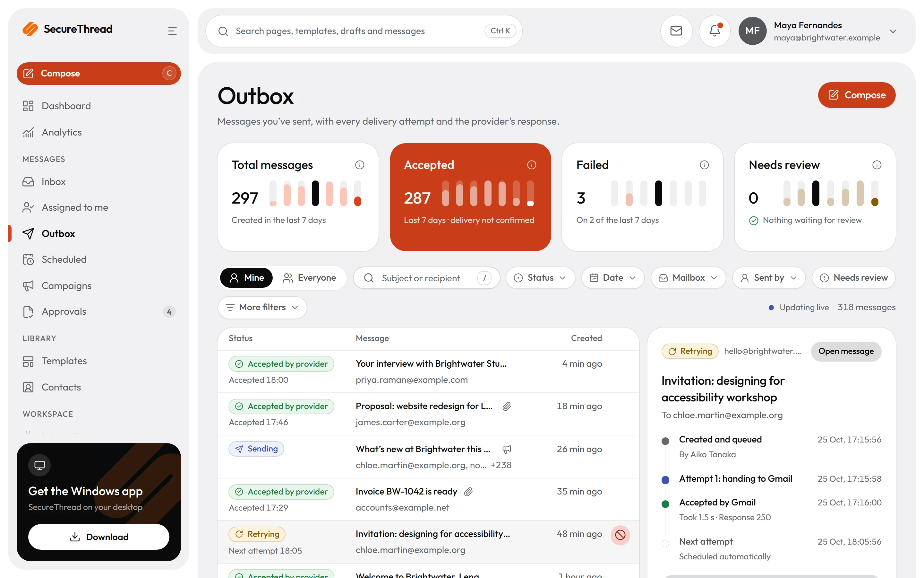Open Approvals in the sidebar
The image size is (924, 578).
click(98, 311)
